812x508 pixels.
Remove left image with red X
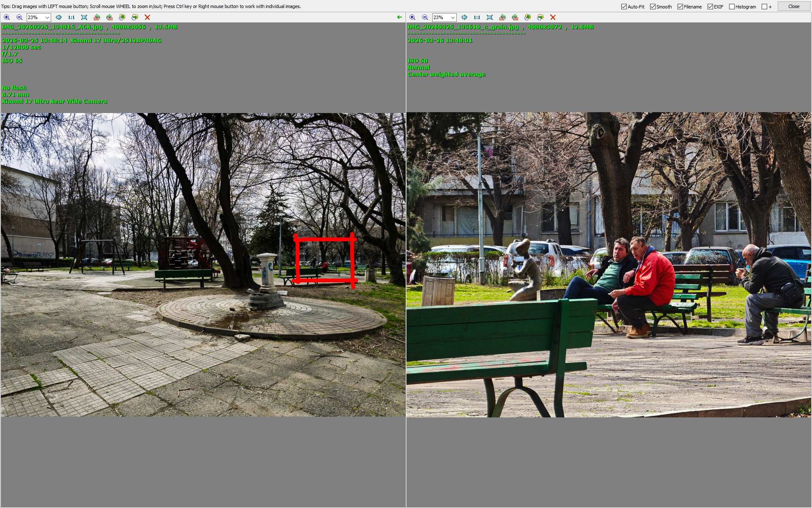[147, 17]
